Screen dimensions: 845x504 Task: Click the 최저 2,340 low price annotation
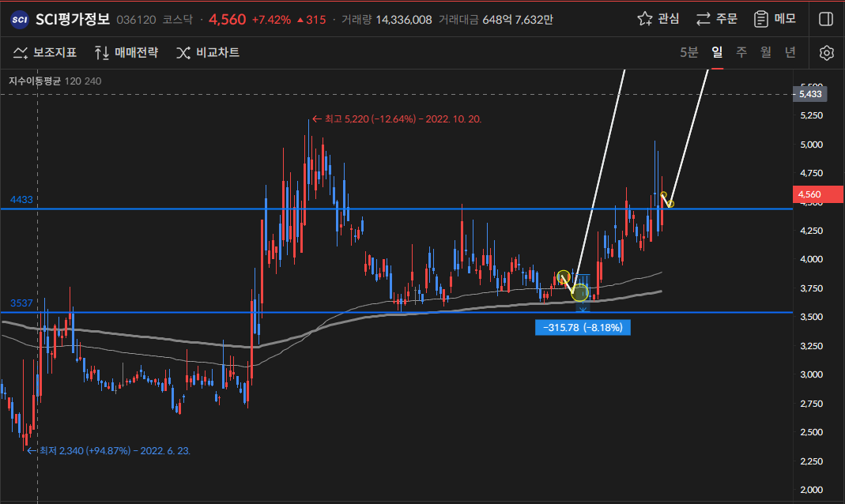coord(109,451)
